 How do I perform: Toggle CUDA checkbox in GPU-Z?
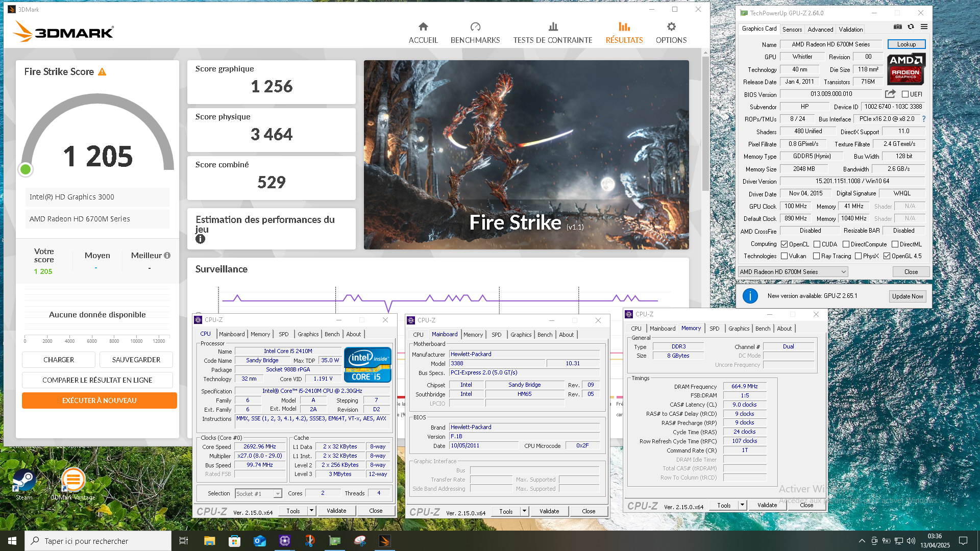[x=817, y=244]
